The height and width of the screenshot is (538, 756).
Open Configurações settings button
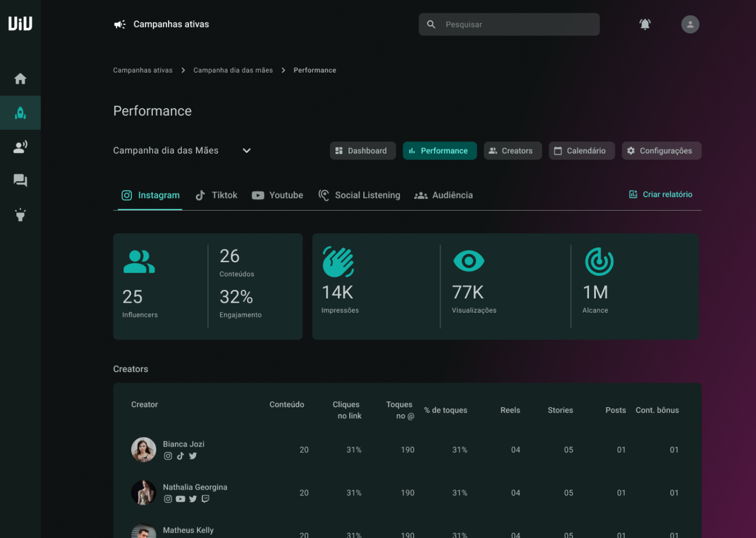[x=661, y=151]
